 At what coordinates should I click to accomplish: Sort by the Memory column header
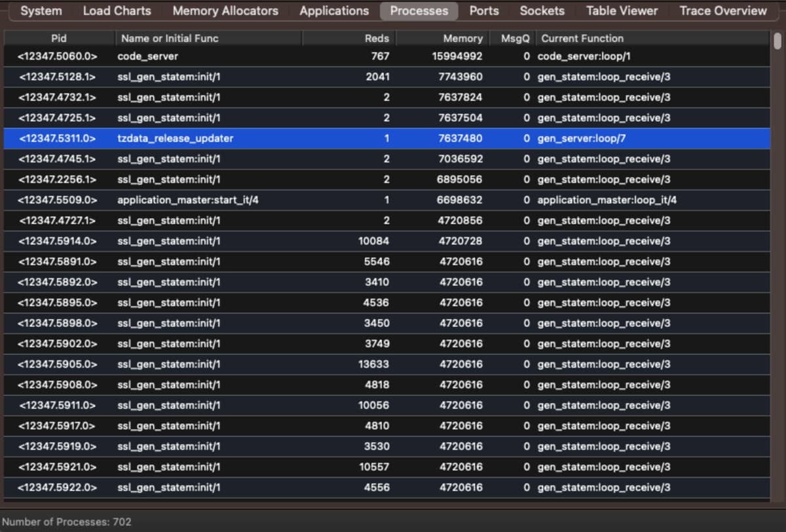coord(443,38)
